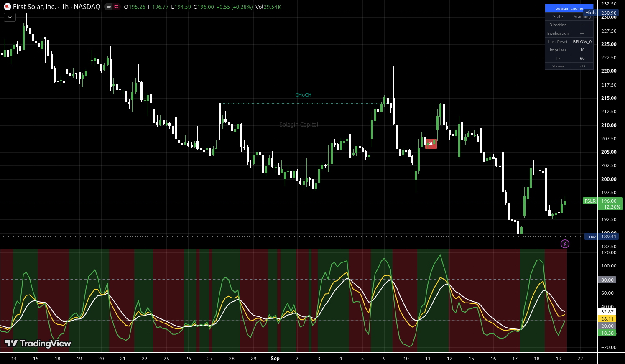Click the High 230.90 price label
Screen dimensions: 625x364
coord(601,13)
